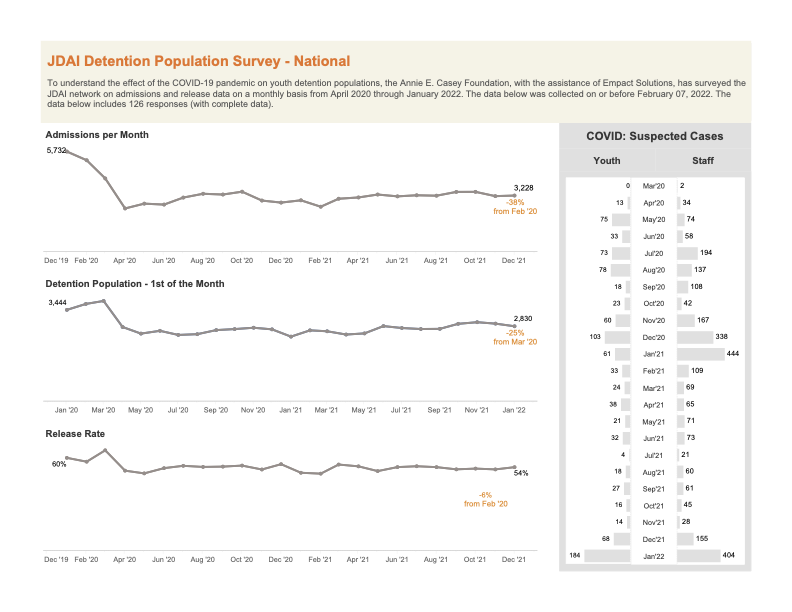Click the Dec'20 youth bar showing 103
This screenshot has height=612, width=792.
point(617,337)
